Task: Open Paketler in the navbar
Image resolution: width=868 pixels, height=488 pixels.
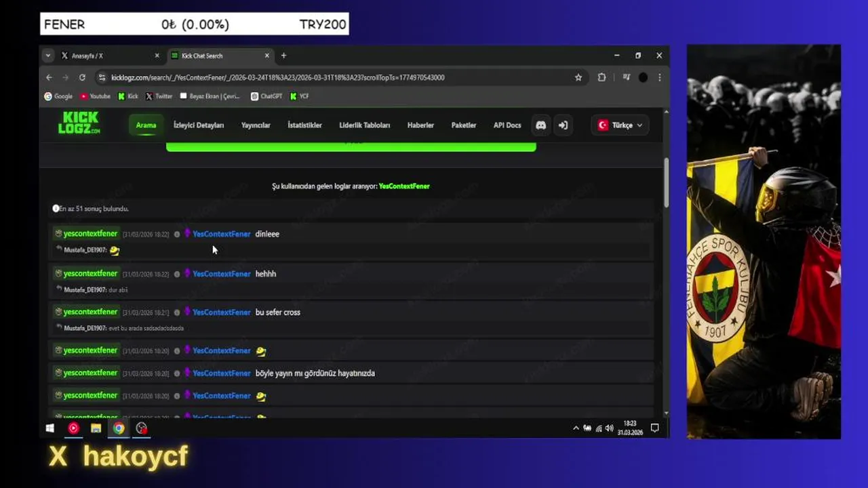Action: pyautogui.click(x=464, y=125)
